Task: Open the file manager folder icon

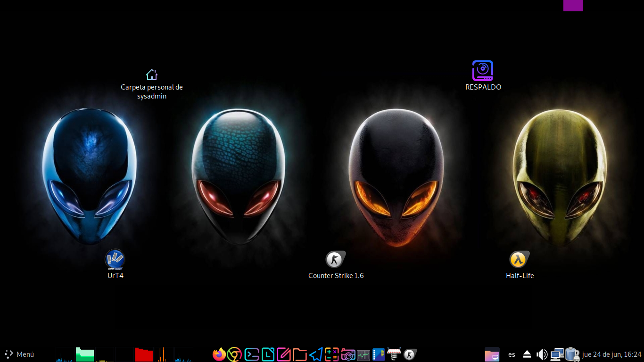Action: click(300, 354)
